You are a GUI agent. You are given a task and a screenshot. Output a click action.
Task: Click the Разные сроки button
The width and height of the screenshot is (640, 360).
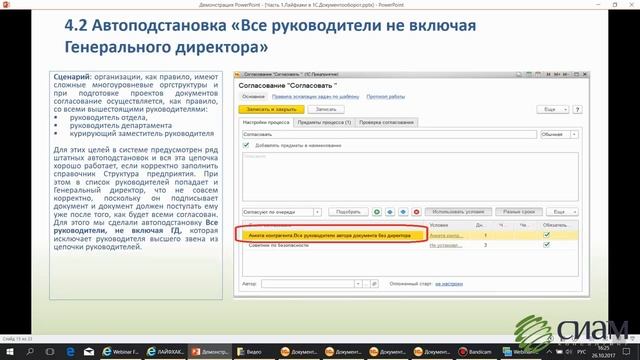coord(519,212)
